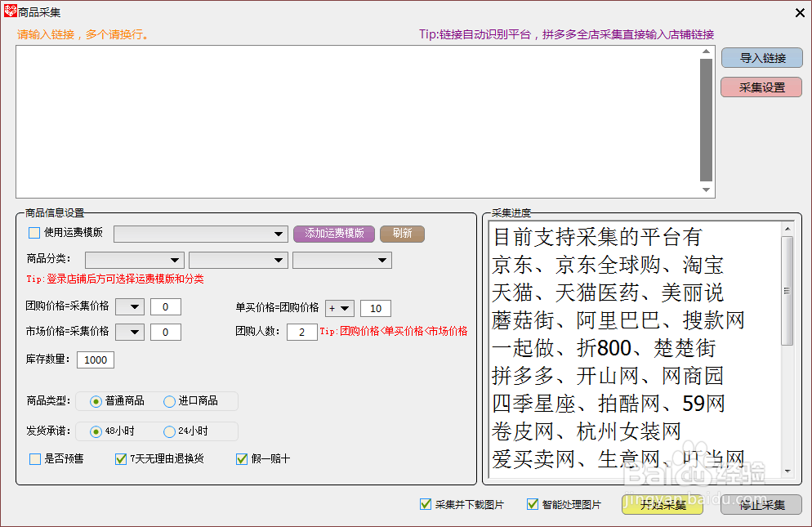Start collection with 开始采集
812x527 pixels.
point(662,504)
